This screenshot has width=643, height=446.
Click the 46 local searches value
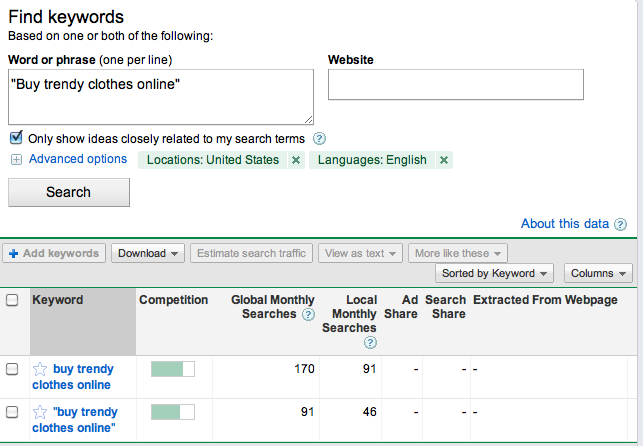point(369,412)
